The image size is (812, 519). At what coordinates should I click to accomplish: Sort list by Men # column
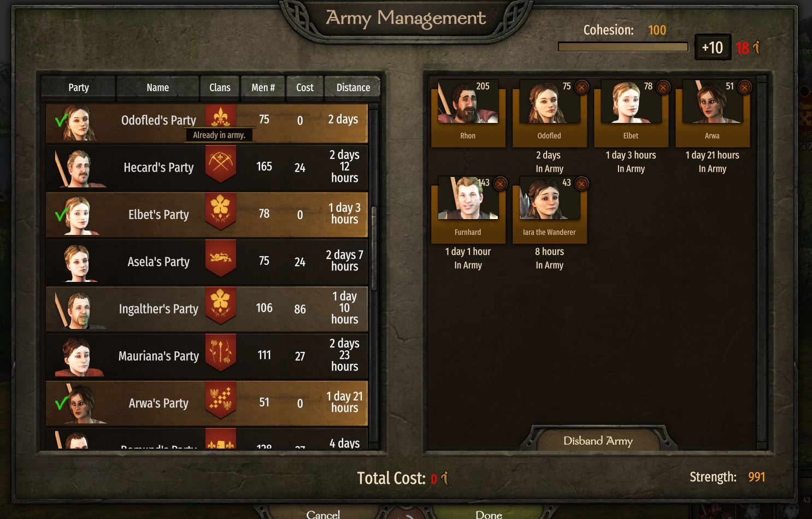click(x=263, y=87)
